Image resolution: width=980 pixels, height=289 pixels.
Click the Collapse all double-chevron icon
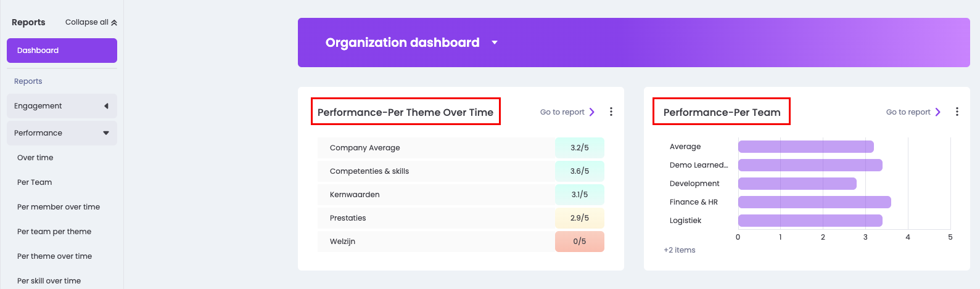pos(114,22)
